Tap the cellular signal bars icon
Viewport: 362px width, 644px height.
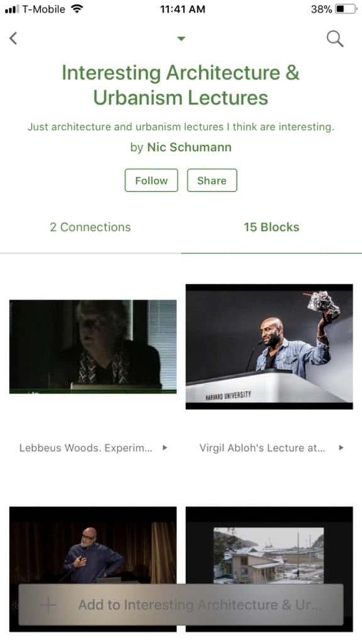pyautogui.click(x=12, y=9)
